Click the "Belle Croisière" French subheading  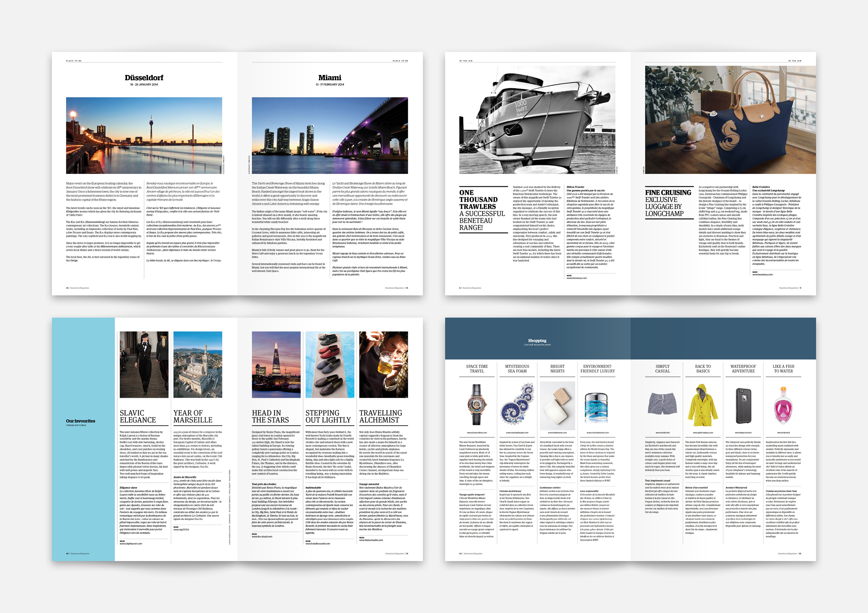(x=761, y=187)
